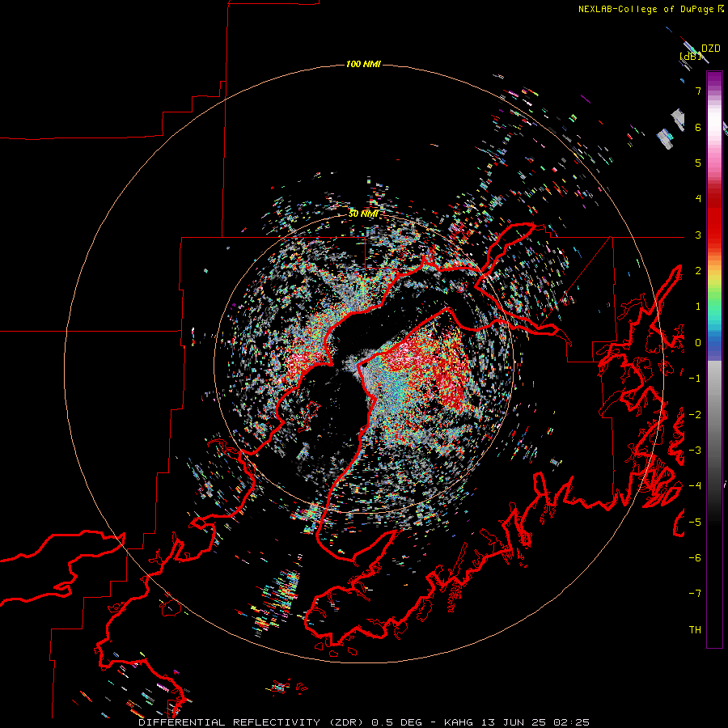Click the [dB] unit label
The width and height of the screenshot is (728, 728).
pos(691,56)
